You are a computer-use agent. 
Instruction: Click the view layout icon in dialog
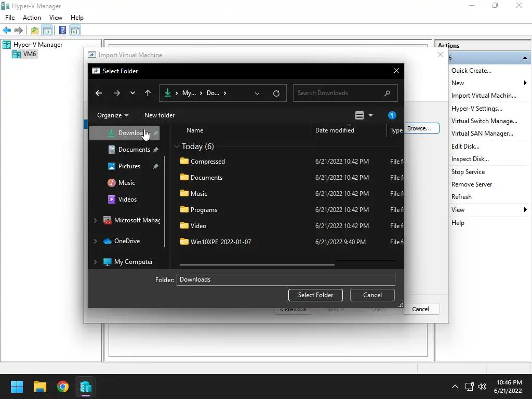click(x=360, y=115)
